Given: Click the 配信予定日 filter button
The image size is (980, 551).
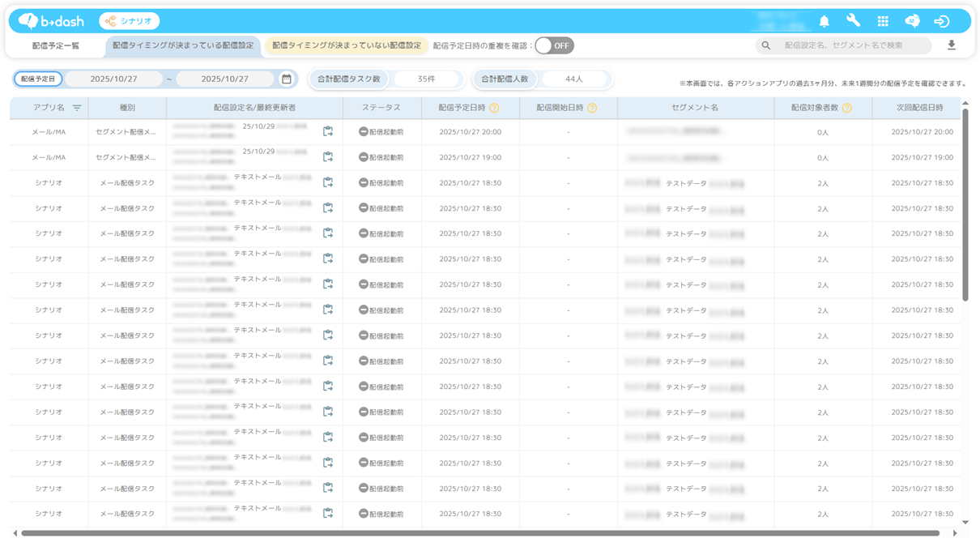Looking at the screenshot, I should 38,79.
